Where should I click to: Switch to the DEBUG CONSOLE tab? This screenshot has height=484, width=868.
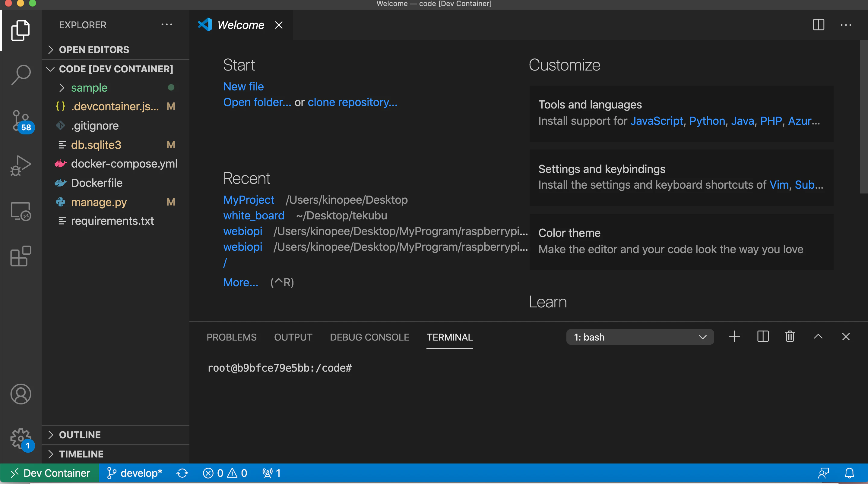pyautogui.click(x=369, y=337)
